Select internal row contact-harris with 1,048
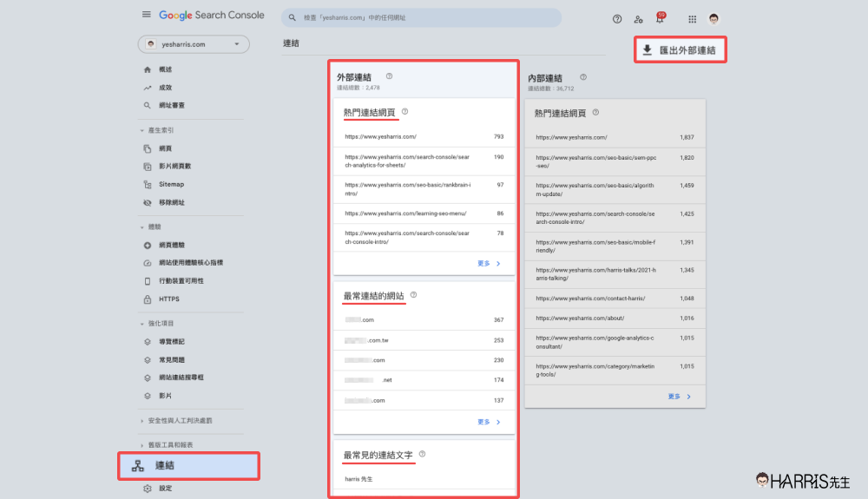Image resolution: width=868 pixels, height=499 pixels. (615, 299)
